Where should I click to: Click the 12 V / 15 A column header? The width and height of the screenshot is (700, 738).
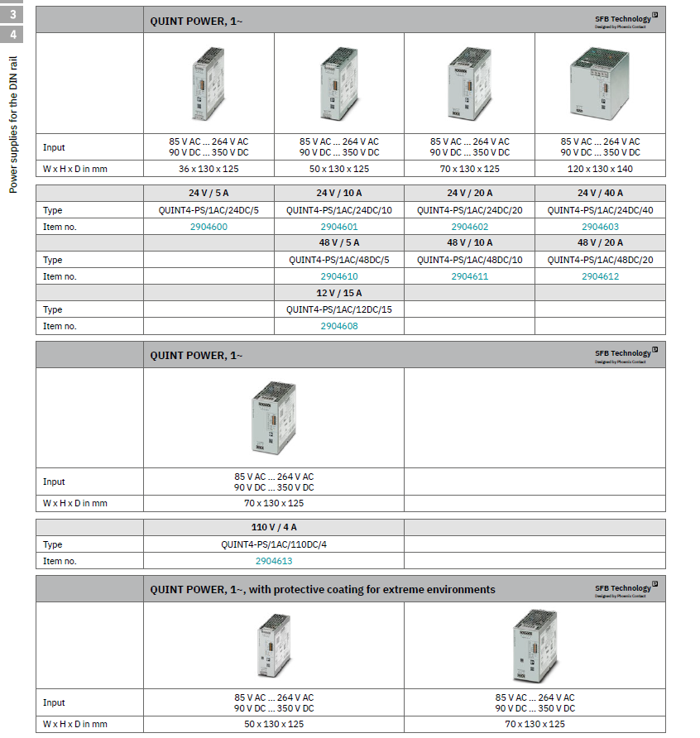(x=339, y=293)
